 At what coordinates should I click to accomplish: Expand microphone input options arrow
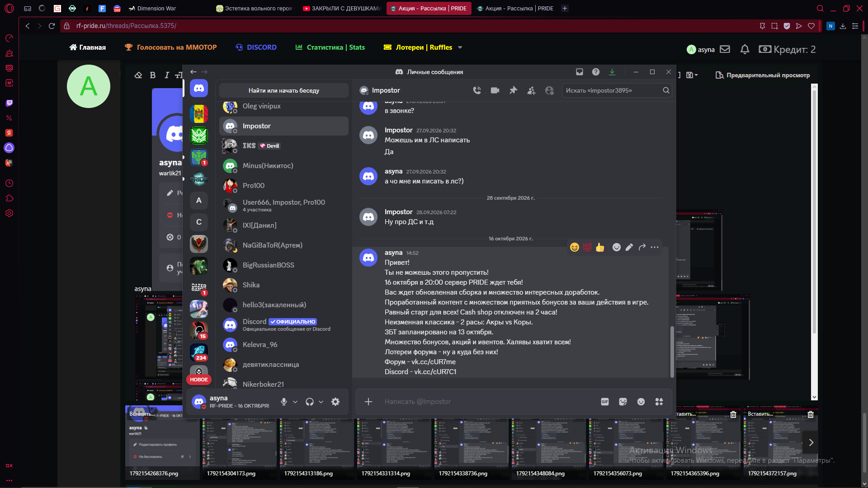295,402
